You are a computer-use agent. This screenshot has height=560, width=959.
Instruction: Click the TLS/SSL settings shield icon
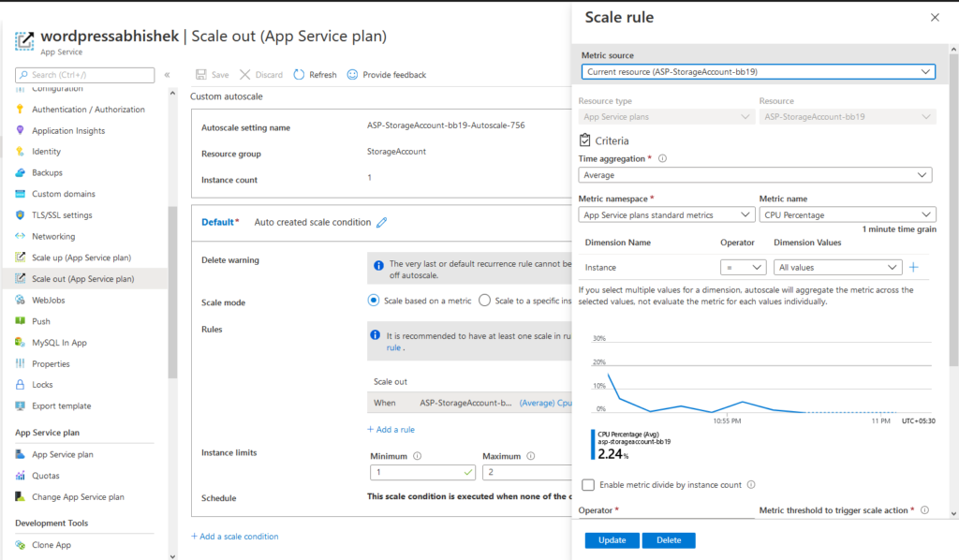click(21, 215)
